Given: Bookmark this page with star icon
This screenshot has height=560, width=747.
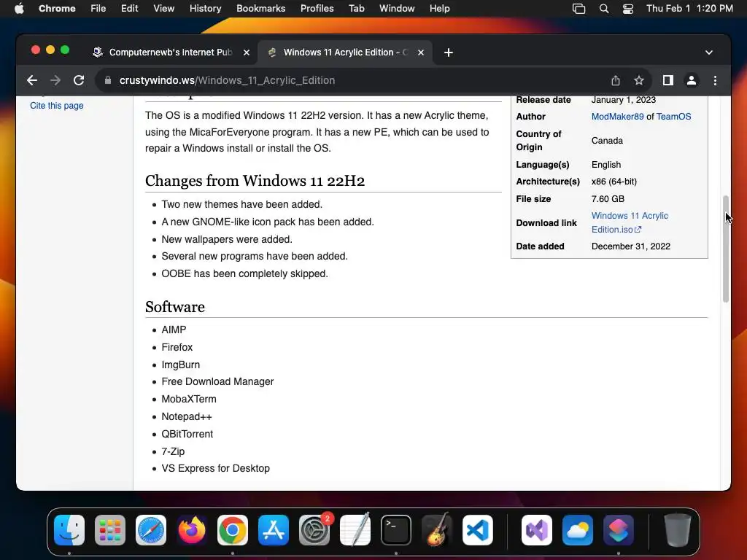Looking at the screenshot, I should pyautogui.click(x=639, y=80).
